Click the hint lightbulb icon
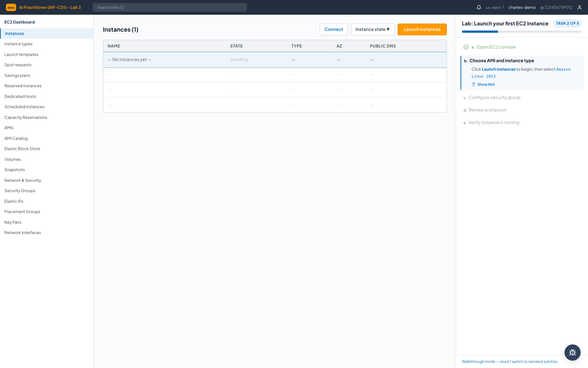The image size is (588, 368). (474, 84)
